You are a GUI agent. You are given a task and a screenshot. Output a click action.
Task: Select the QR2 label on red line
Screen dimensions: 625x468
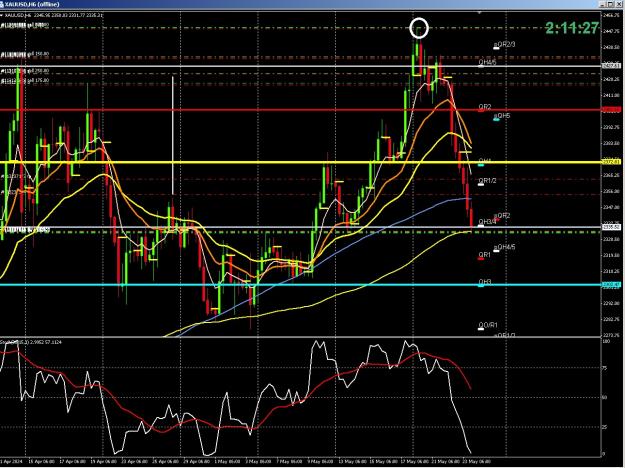coord(485,107)
